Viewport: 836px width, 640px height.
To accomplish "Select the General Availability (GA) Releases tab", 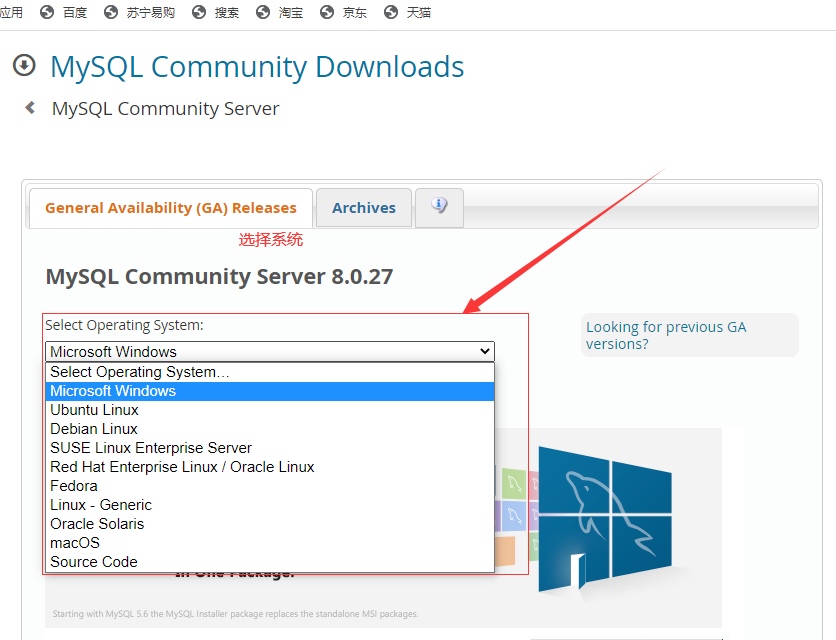I will coord(171,207).
